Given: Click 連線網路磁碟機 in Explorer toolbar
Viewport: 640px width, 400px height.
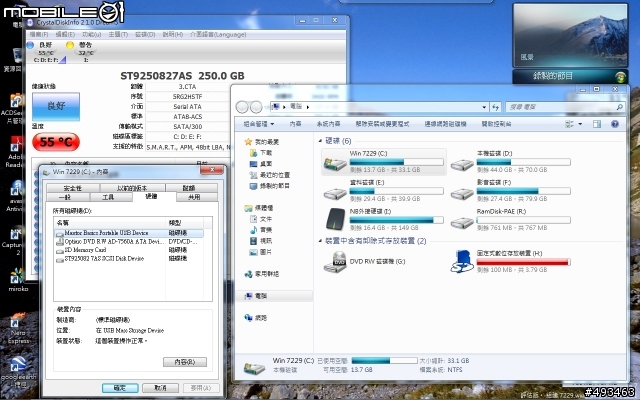Looking at the screenshot, I should [x=445, y=124].
